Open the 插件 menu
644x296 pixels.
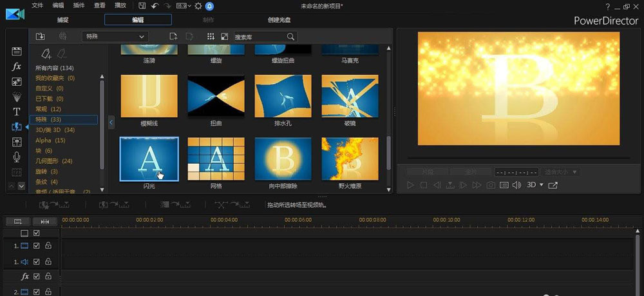[79, 6]
